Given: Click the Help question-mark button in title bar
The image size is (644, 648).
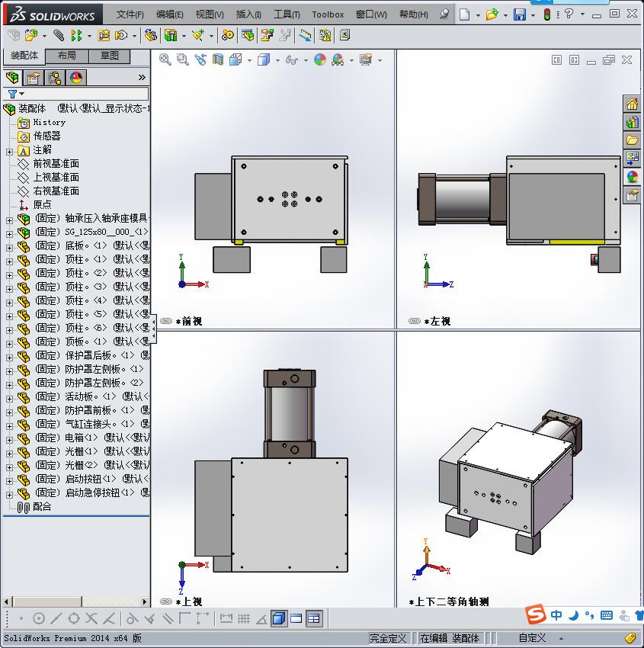Looking at the screenshot, I should (x=569, y=13).
